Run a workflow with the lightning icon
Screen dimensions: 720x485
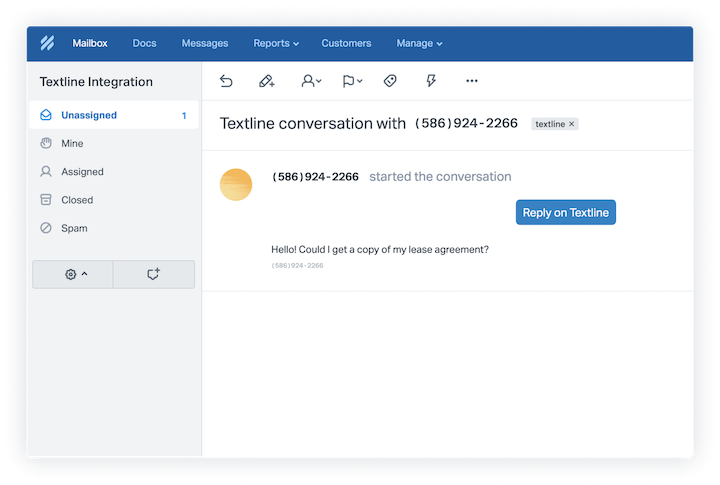click(431, 81)
